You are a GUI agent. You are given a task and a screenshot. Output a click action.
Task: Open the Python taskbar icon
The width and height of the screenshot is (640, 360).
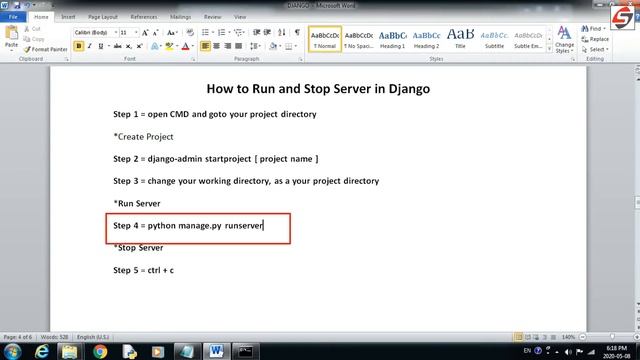[129, 351]
